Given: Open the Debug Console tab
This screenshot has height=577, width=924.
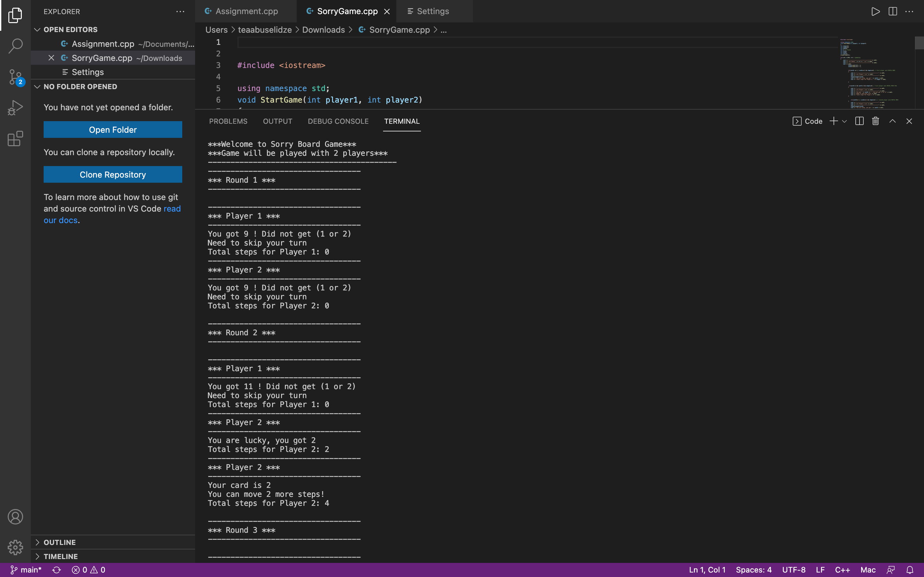Looking at the screenshot, I should [338, 121].
